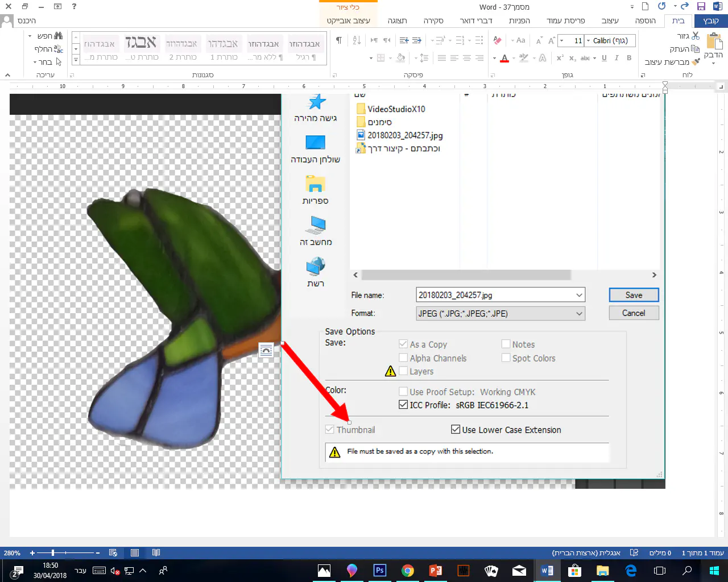Image resolution: width=728 pixels, height=582 pixels.
Task: Click the zoom slider in status bar
Action: (53, 553)
